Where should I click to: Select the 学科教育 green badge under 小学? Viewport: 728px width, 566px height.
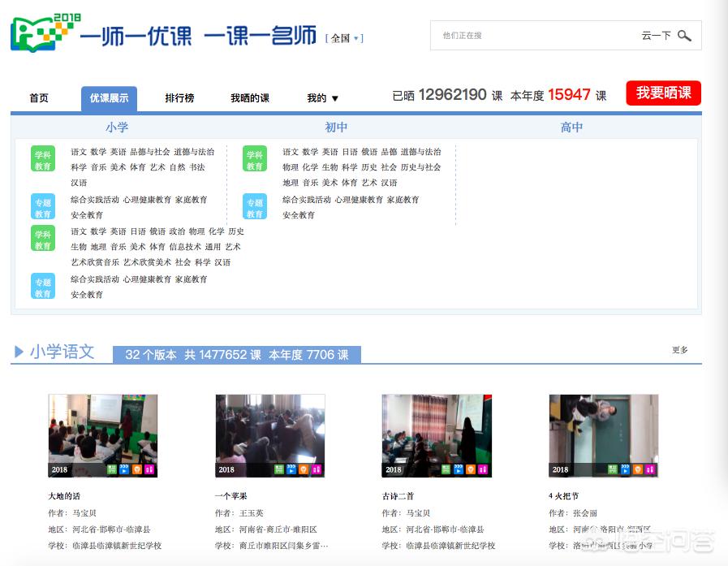click(42, 159)
